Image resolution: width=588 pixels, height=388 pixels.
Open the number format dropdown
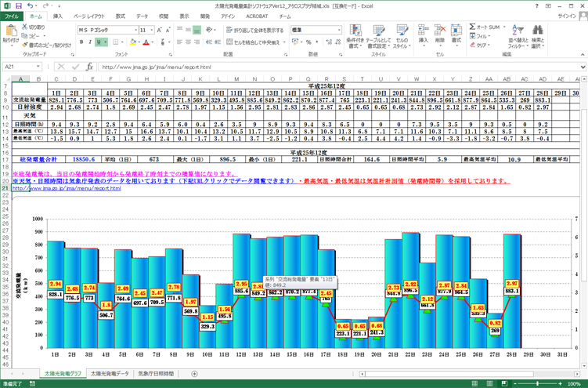339,30
